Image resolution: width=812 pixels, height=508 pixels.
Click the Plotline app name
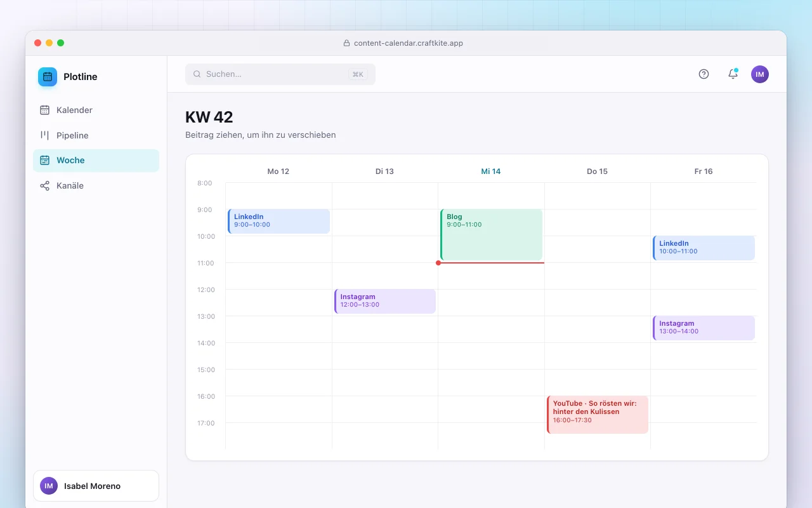pos(81,77)
